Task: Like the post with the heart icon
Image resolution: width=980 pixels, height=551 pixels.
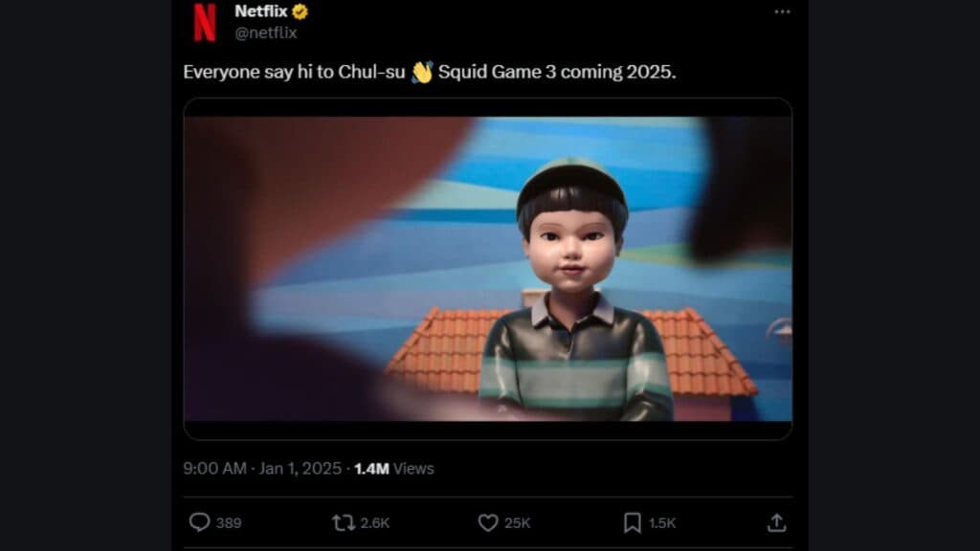Action: [x=488, y=523]
